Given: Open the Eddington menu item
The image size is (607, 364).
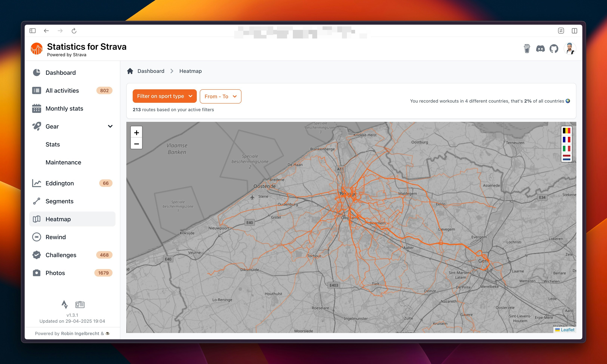Looking at the screenshot, I should 60,183.
